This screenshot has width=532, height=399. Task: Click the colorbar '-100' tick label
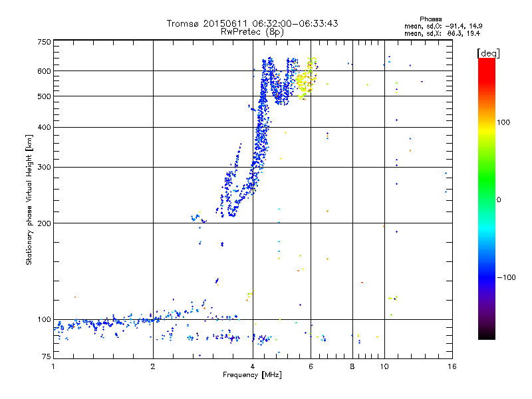tap(506, 277)
